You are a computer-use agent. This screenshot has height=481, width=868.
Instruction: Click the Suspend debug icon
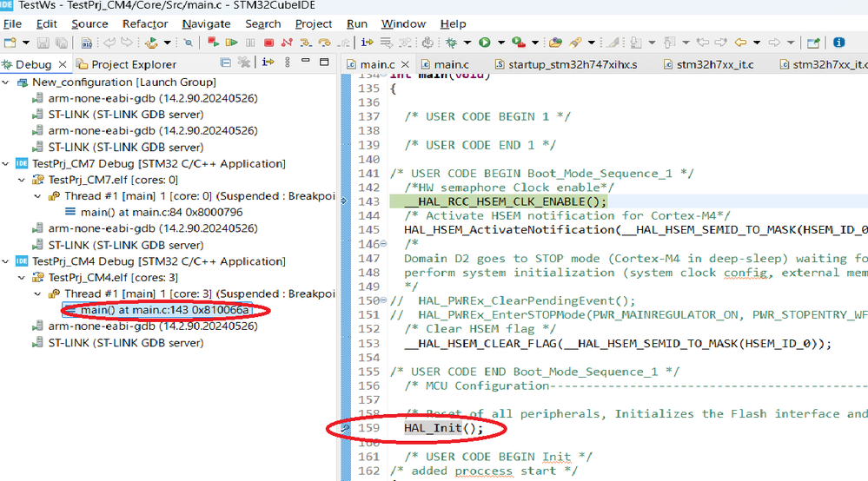tap(250, 43)
